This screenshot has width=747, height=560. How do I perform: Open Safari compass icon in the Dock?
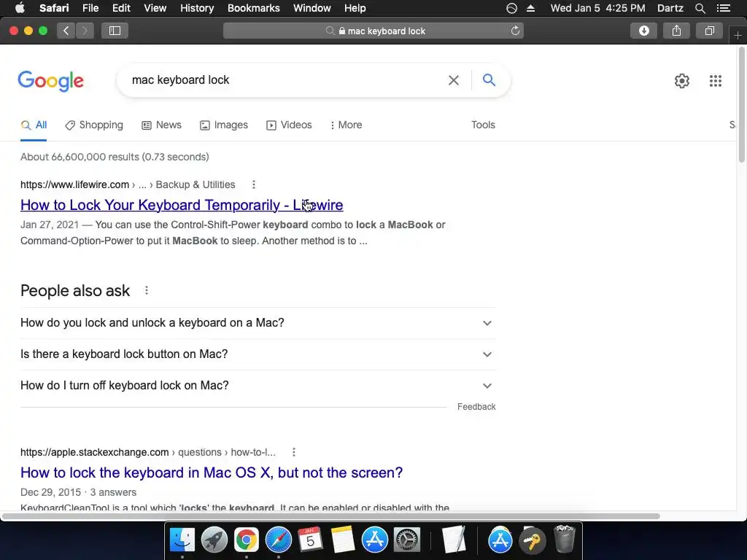[x=278, y=540]
